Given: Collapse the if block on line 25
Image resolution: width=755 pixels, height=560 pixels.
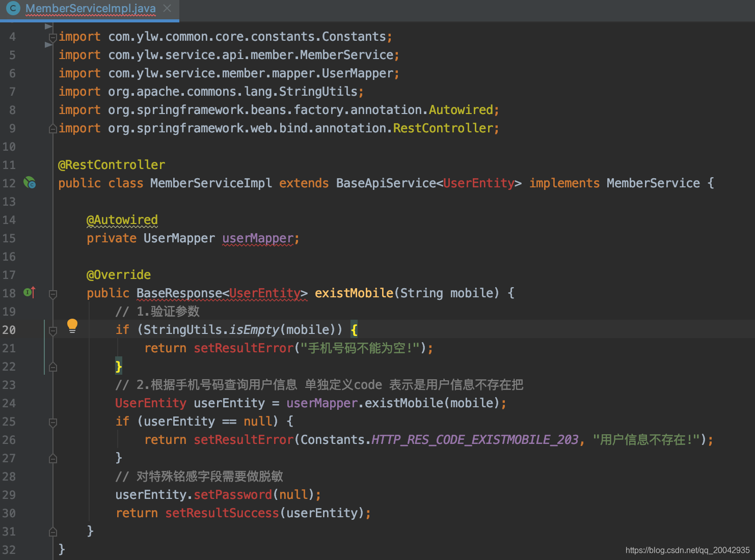Looking at the screenshot, I should (x=52, y=423).
